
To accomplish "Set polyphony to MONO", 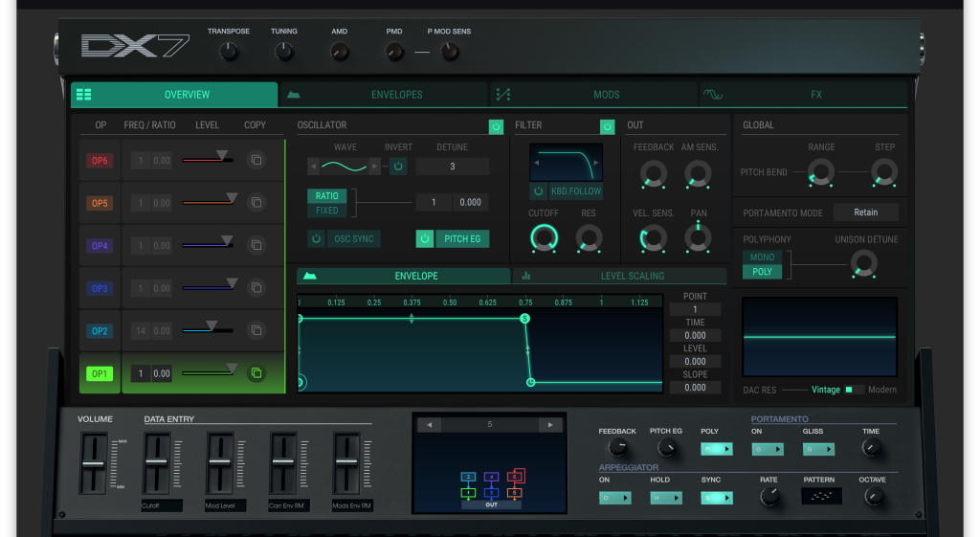I will pyautogui.click(x=762, y=257).
